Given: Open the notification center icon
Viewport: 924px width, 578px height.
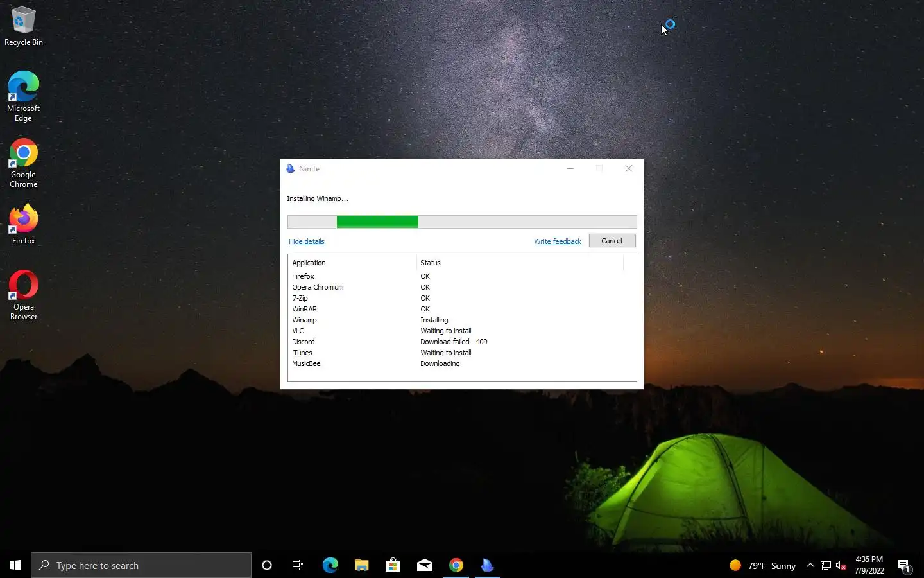Looking at the screenshot, I should 904,565.
